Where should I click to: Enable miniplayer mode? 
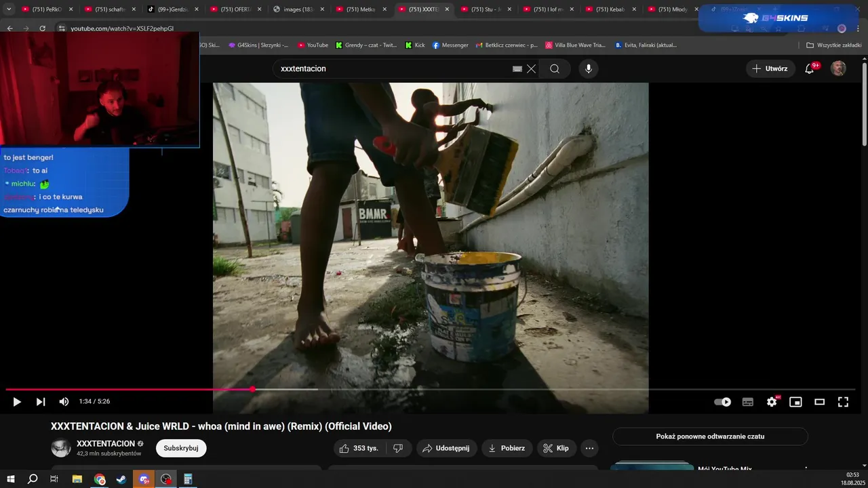795,402
